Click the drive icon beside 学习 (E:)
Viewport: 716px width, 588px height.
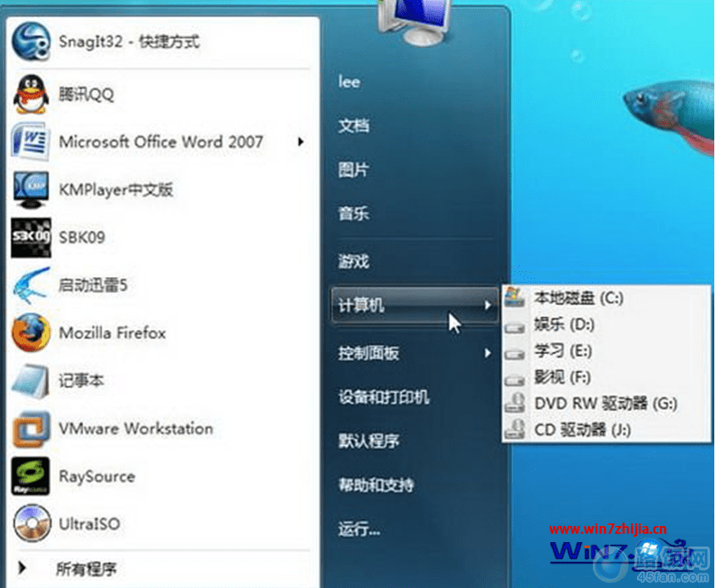point(515,354)
